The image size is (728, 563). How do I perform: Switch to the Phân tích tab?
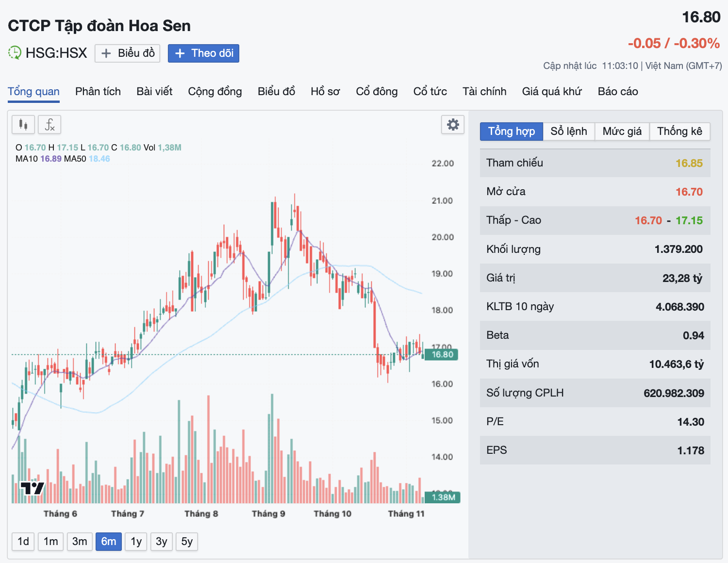(98, 91)
